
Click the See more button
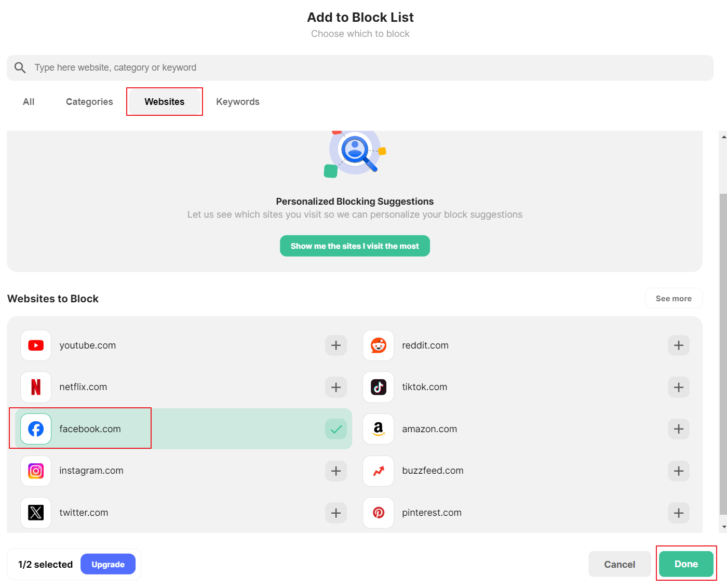(674, 299)
